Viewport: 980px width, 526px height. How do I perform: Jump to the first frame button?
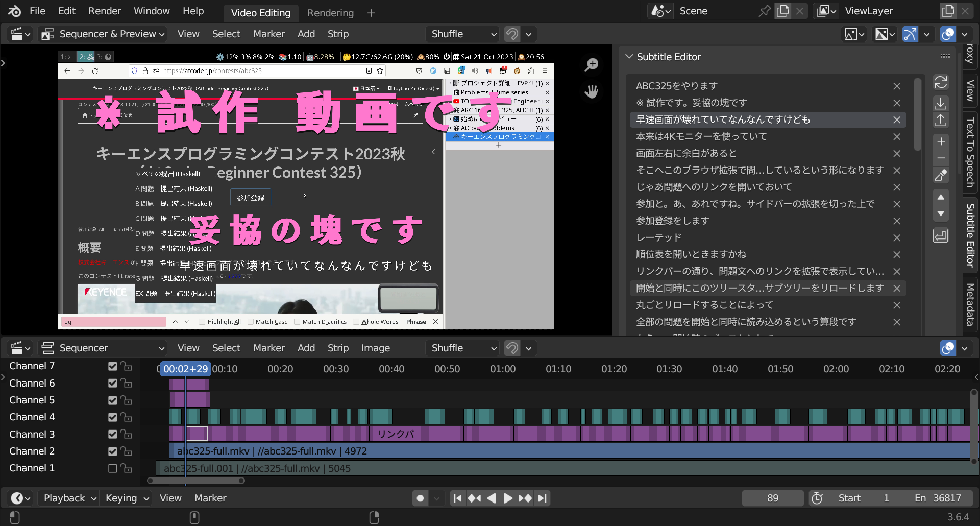coord(458,498)
